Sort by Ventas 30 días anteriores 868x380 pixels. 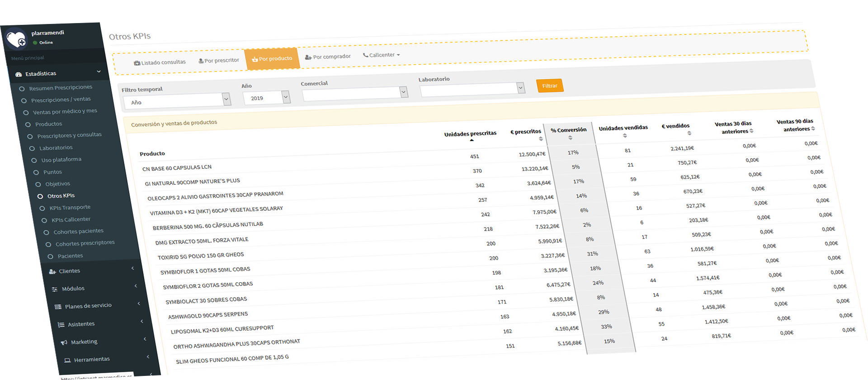click(751, 131)
